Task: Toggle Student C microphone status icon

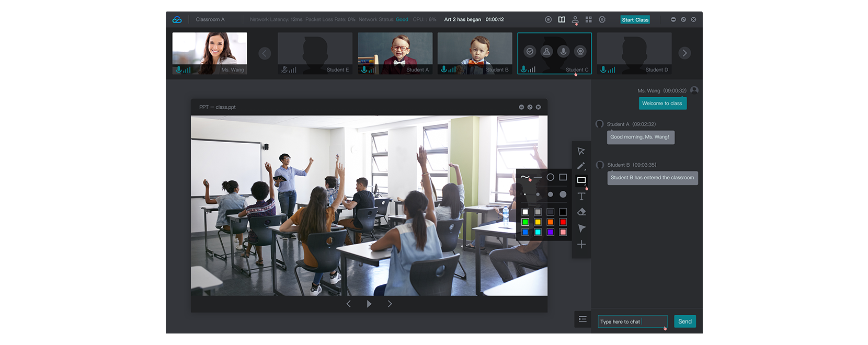Action: [x=523, y=70]
